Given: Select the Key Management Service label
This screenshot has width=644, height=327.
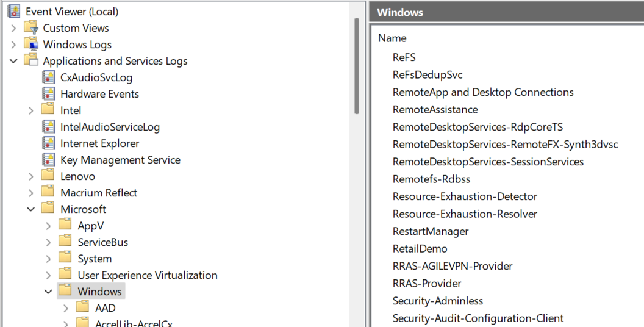Looking at the screenshot, I should tap(120, 160).
